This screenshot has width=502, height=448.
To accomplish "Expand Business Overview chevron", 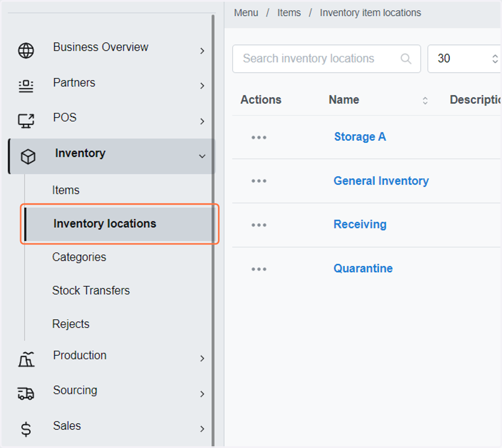I will coord(202,51).
